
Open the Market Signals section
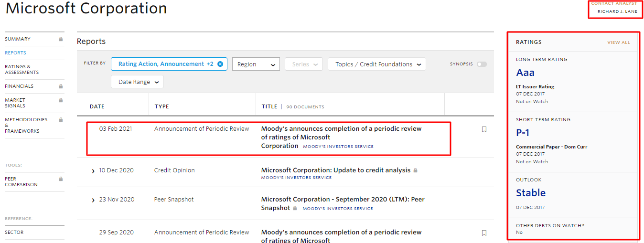tap(15, 103)
